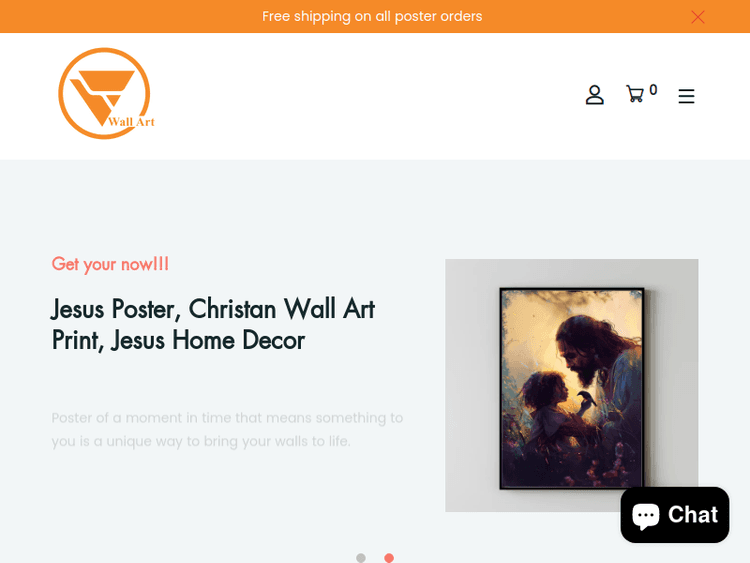Image resolution: width=750 pixels, height=563 pixels.
Task: Select the first slideshow dot
Action: [x=361, y=558]
